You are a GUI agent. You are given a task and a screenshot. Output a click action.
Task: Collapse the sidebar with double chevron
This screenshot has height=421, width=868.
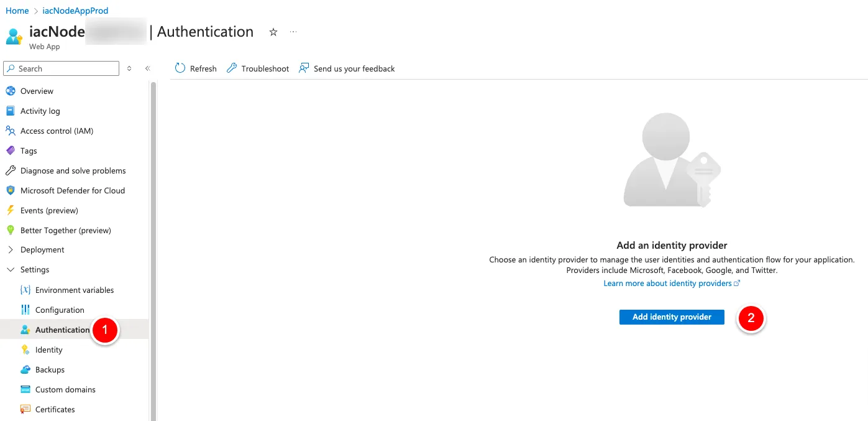(x=148, y=68)
